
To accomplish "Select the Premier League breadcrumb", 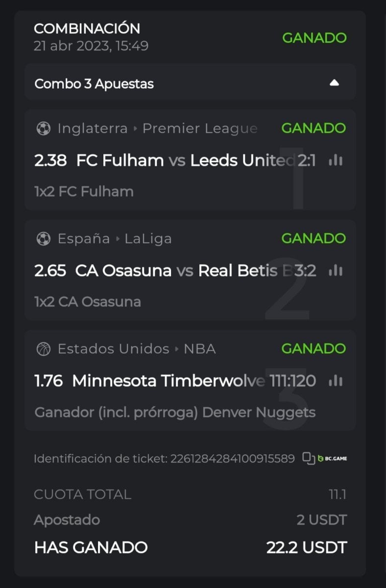I will coord(199,128).
